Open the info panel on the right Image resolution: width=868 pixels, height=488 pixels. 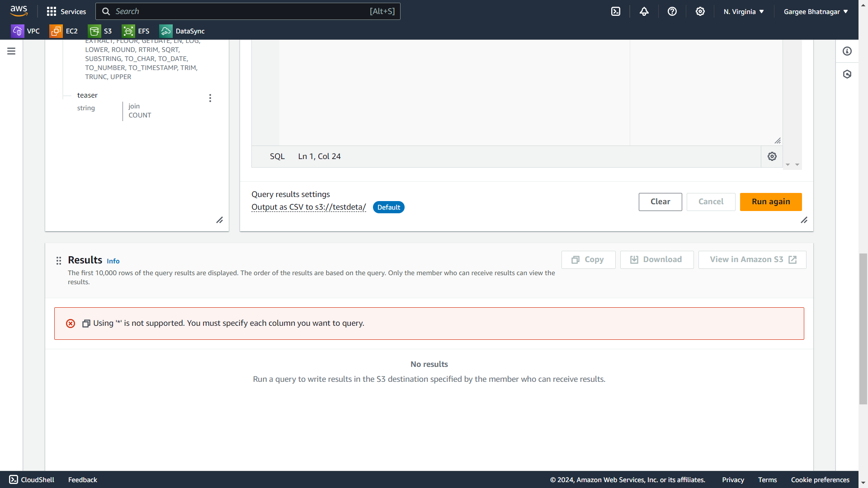(847, 51)
